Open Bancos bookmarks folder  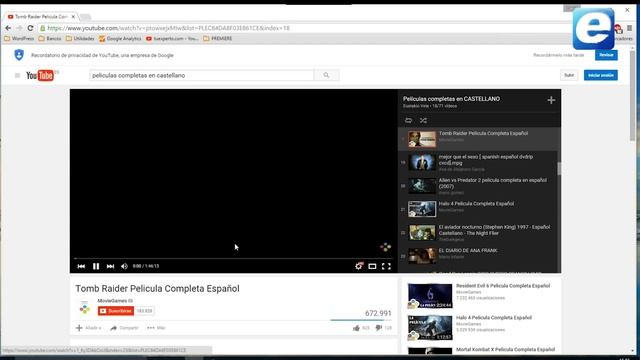pos(50,39)
